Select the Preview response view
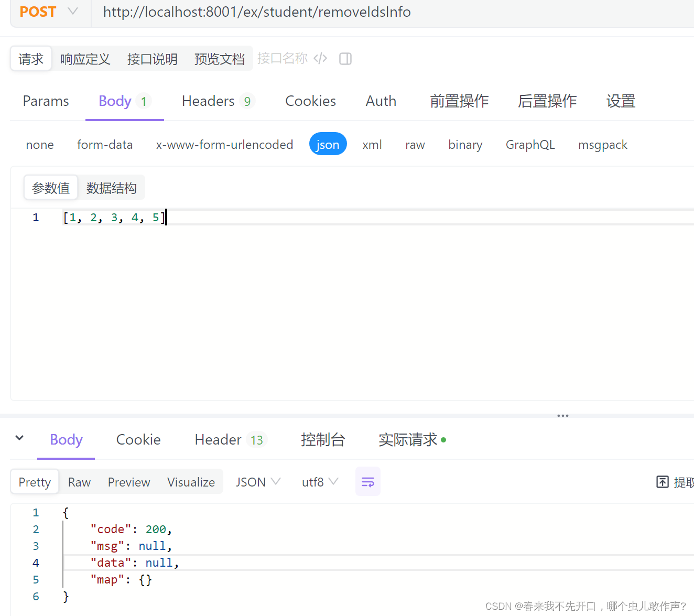694x616 pixels. (129, 482)
